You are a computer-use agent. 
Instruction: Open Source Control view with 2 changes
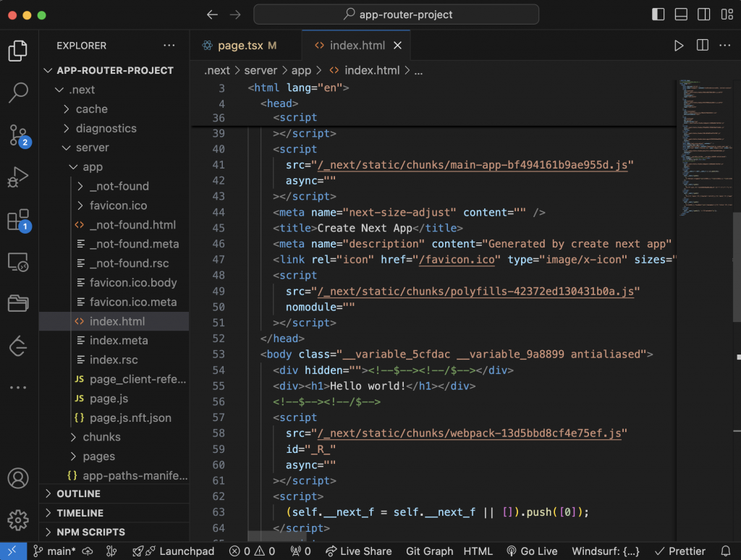click(x=19, y=136)
